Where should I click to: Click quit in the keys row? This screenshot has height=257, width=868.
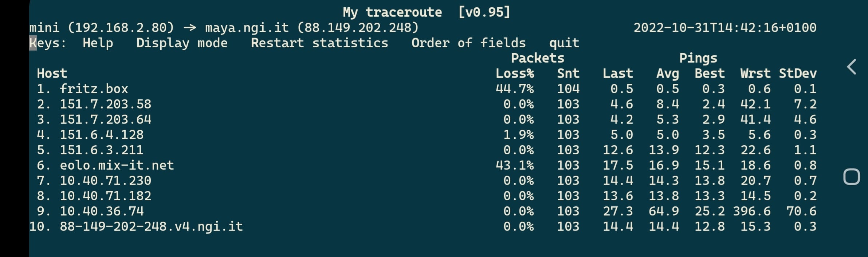(x=564, y=43)
